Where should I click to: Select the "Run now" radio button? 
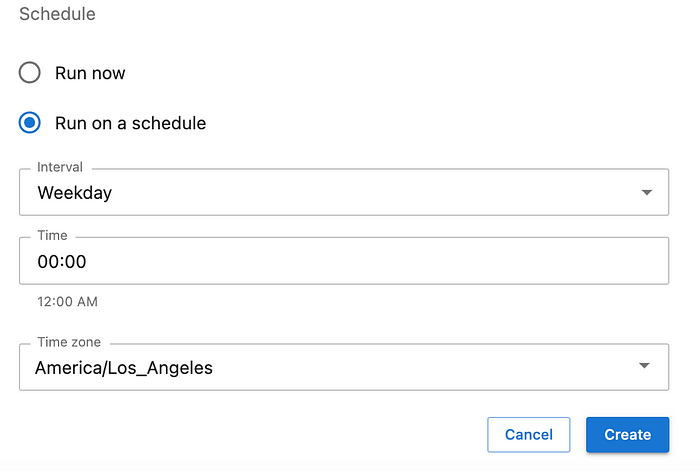[30, 73]
